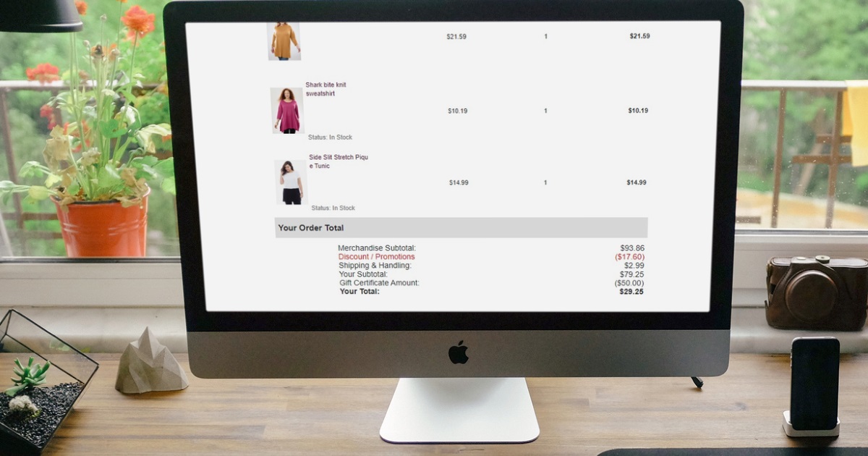Viewport: 868px width, 456px height.
Task: Click the mustard tunic product thumbnail
Action: 284,41
